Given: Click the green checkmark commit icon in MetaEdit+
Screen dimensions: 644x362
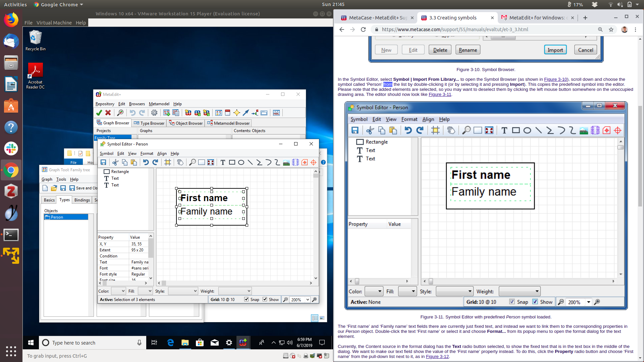Looking at the screenshot, I should (x=99, y=113).
